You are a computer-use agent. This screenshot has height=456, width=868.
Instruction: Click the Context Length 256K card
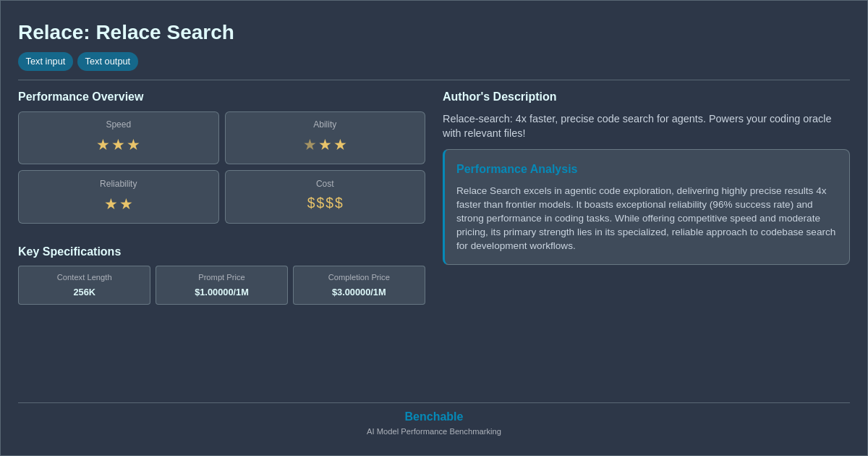pos(84,284)
